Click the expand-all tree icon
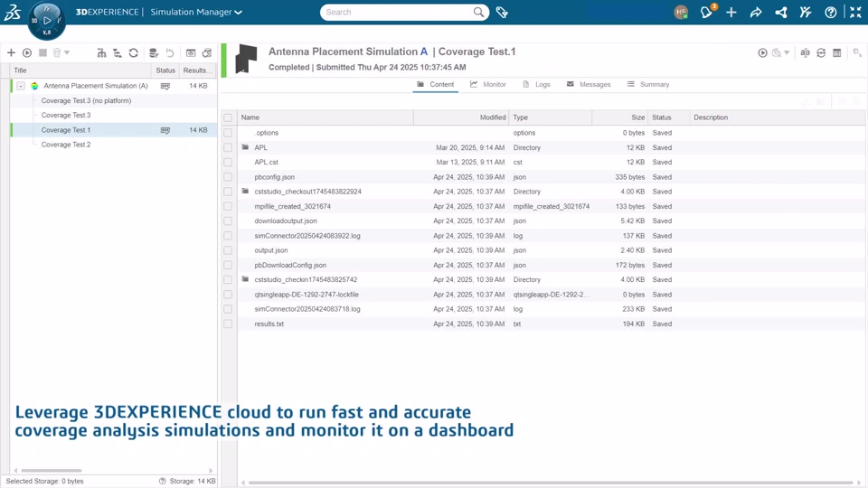Viewport: 868px width, 488px height. click(101, 52)
